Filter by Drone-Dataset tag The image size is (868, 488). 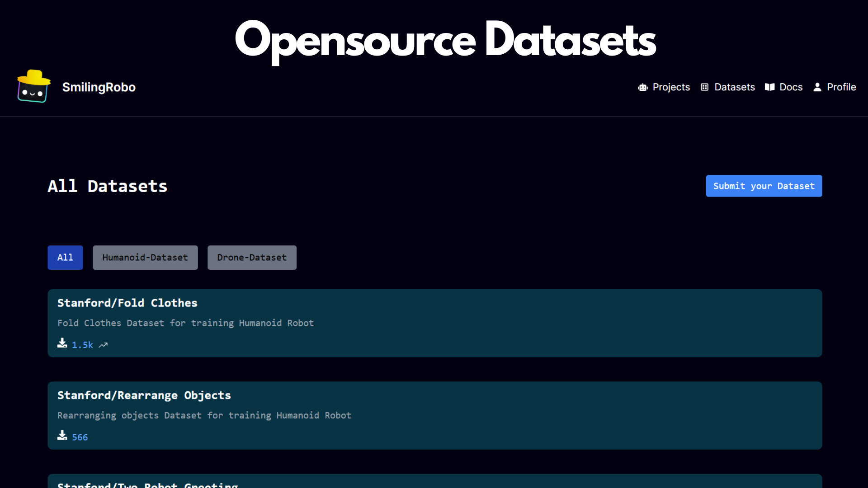click(x=252, y=258)
